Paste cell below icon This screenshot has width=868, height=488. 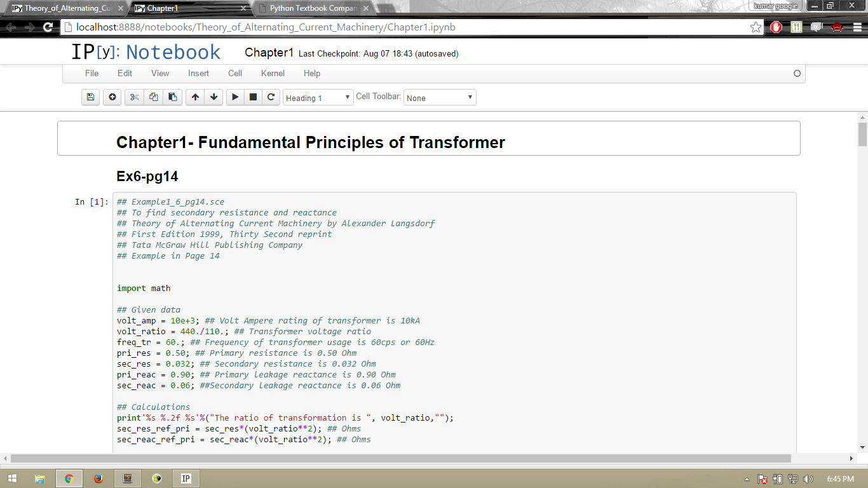(172, 97)
